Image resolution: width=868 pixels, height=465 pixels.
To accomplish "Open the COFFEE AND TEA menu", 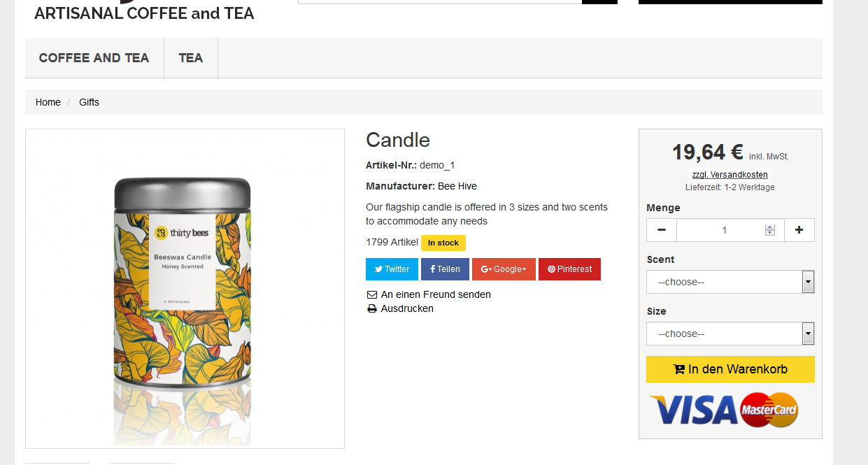I will pyautogui.click(x=94, y=58).
